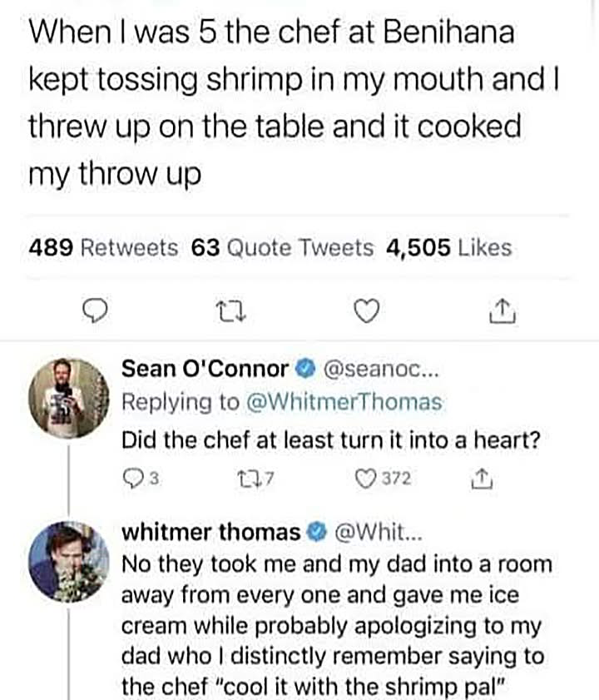The height and width of the screenshot is (700, 599).
Task: Reply to Sean O'Connor's tweet
Action: coord(131,479)
